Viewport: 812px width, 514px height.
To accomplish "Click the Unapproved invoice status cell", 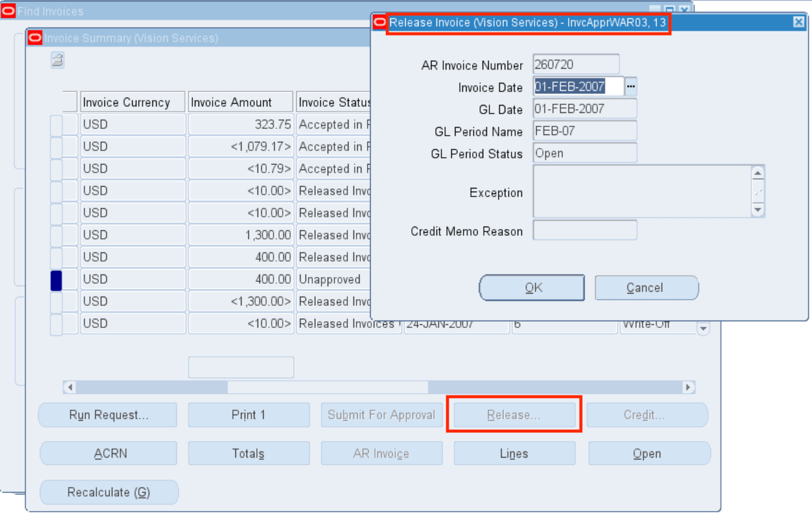I will 334,279.
